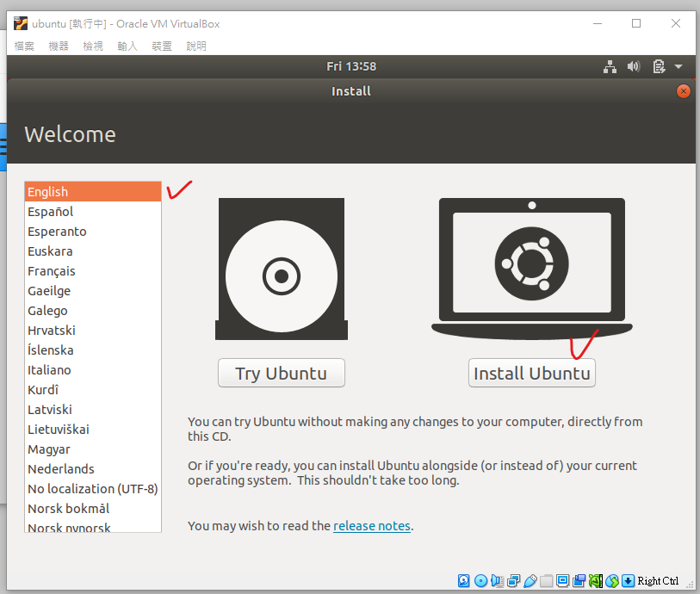700x594 pixels.
Task: Click the USB devices status icon
Action: pos(530,580)
